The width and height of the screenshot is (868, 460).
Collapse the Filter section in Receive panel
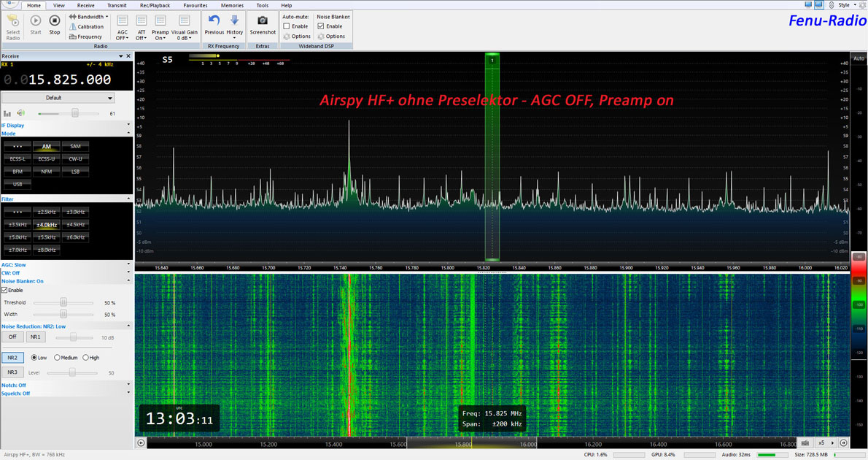click(x=129, y=198)
